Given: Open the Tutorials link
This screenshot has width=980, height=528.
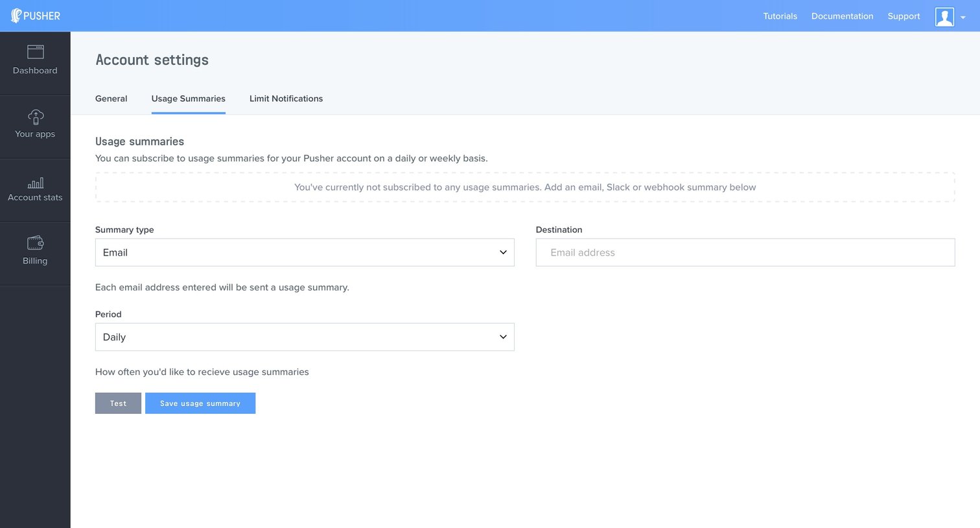Looking at the screenshot, I should (x=780, y=16).
